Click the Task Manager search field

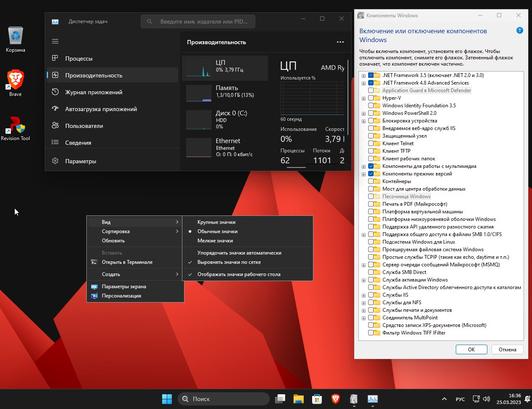pos(198,21)
